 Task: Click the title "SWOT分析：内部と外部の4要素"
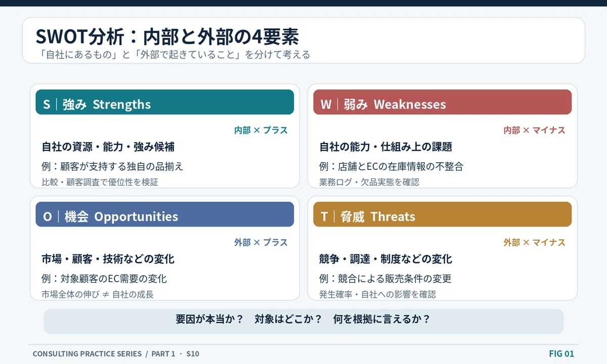click(x=167, y=37)
